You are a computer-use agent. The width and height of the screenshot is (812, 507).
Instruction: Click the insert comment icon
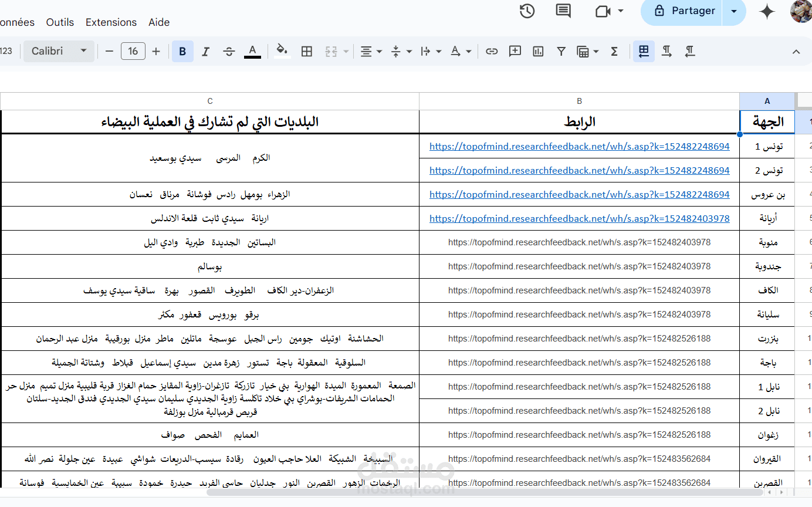[515, 52]
